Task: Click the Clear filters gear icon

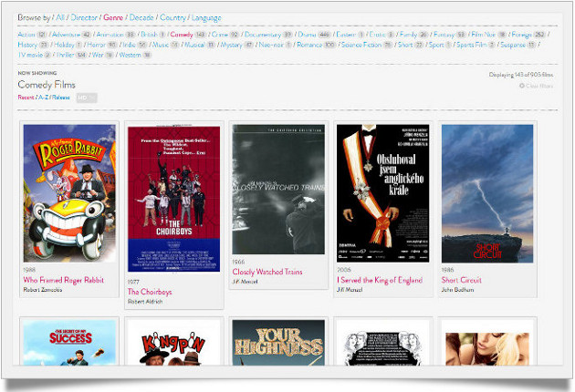Action: click(522, 86)
